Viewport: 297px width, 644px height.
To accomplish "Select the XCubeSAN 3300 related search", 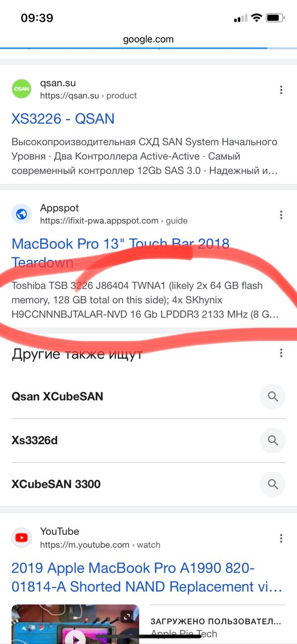I will [x=148, y=485].
